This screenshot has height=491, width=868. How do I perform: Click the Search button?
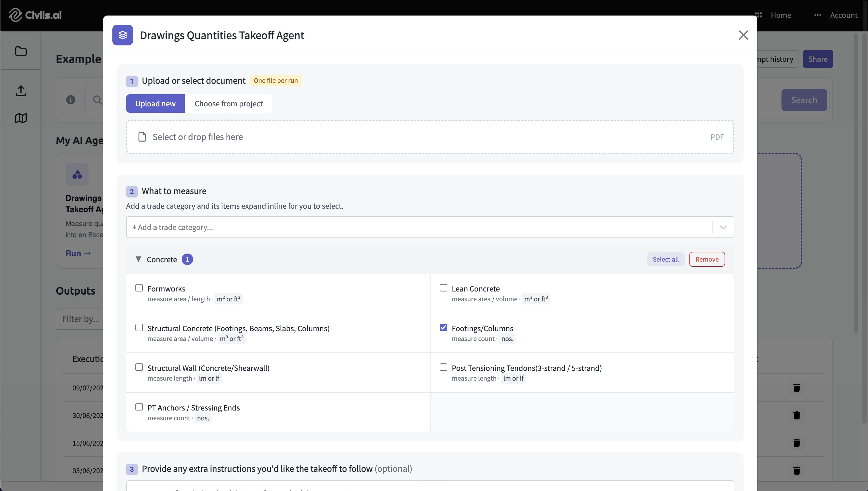804,100
